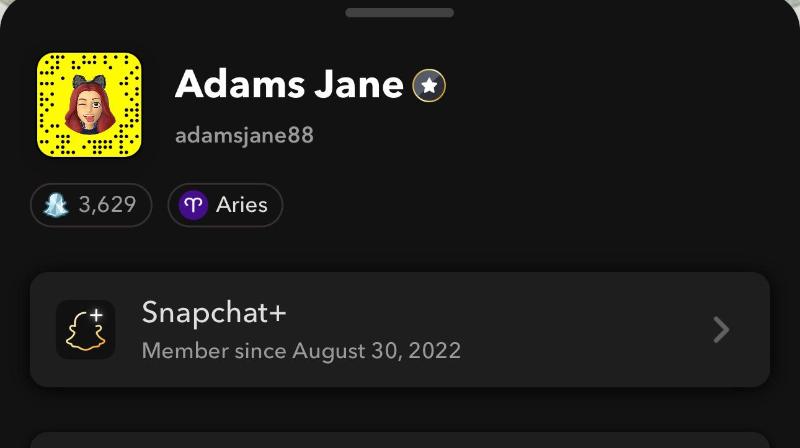Open the 3,629 Snap score number
The width and height of the screenshot is (800, 448).
click(x=107, y=205)
